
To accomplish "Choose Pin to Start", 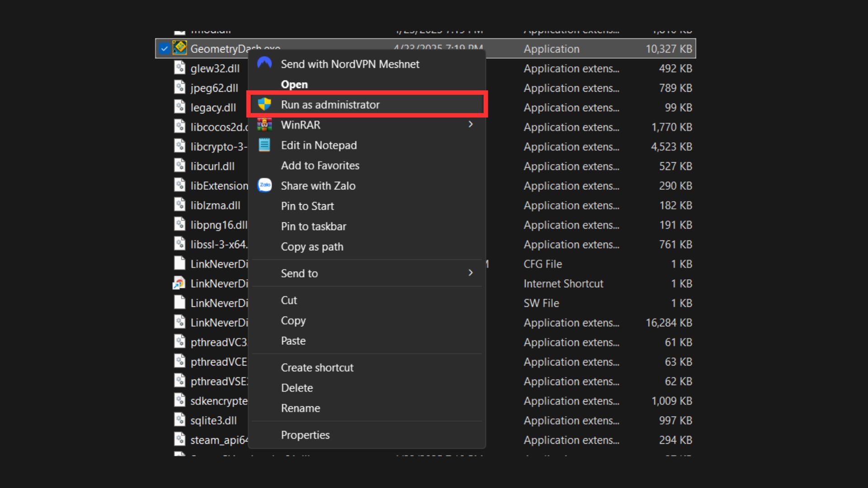I will 307,206.
